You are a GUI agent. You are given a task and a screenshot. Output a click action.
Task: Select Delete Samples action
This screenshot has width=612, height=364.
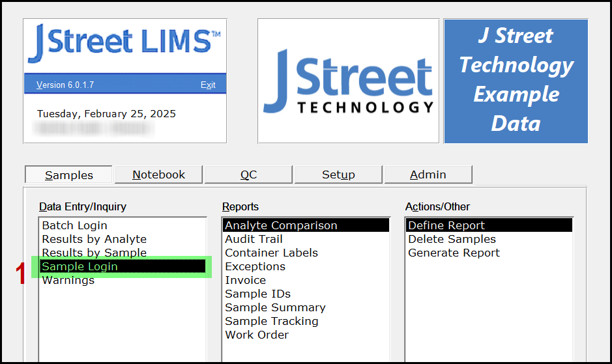(489, 239)
